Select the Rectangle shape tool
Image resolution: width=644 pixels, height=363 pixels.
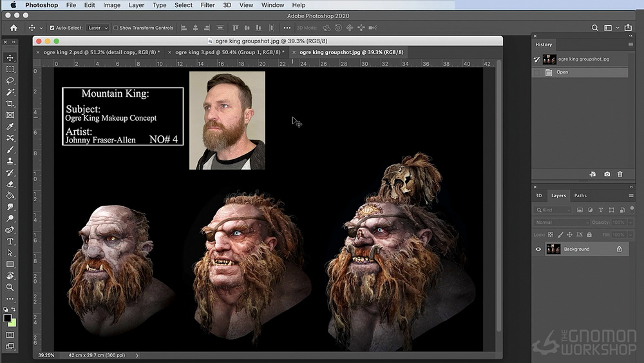click(x=10, y=264)
